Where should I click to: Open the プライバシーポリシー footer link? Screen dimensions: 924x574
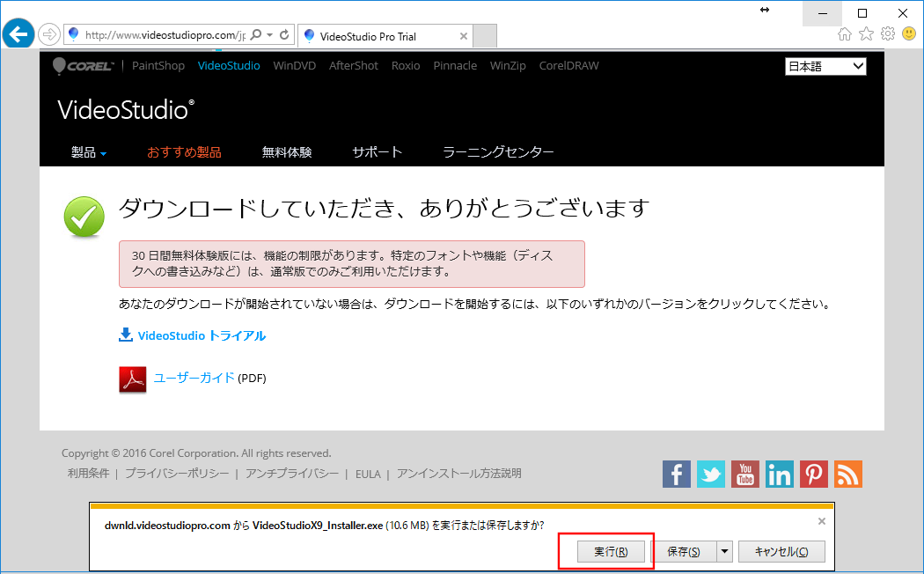[x=177, y=474]
